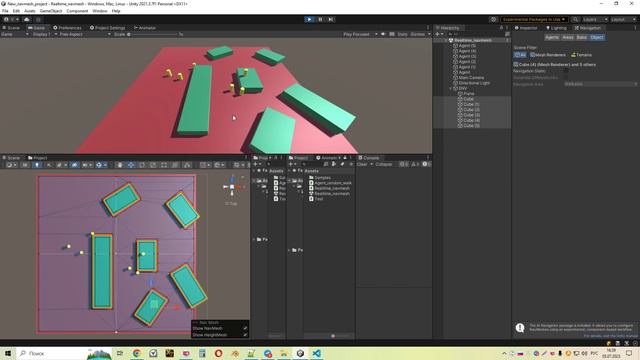Image resolution: width=640 pixels, height=360 pixels.
Task: Select the Rotate tool in Scene toolbar
Action: pyautogui.click(x=142, y=165)
